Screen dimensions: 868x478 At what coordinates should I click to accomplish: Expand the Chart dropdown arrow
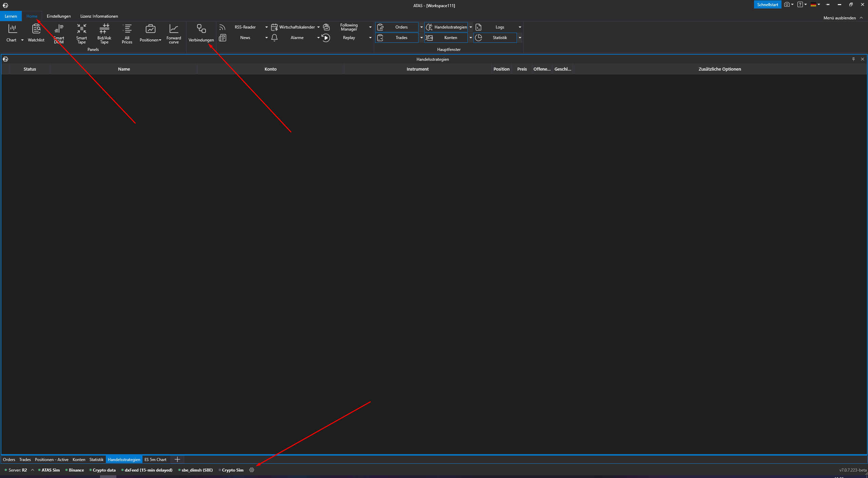pyautogui.click(x=22, y=40)
